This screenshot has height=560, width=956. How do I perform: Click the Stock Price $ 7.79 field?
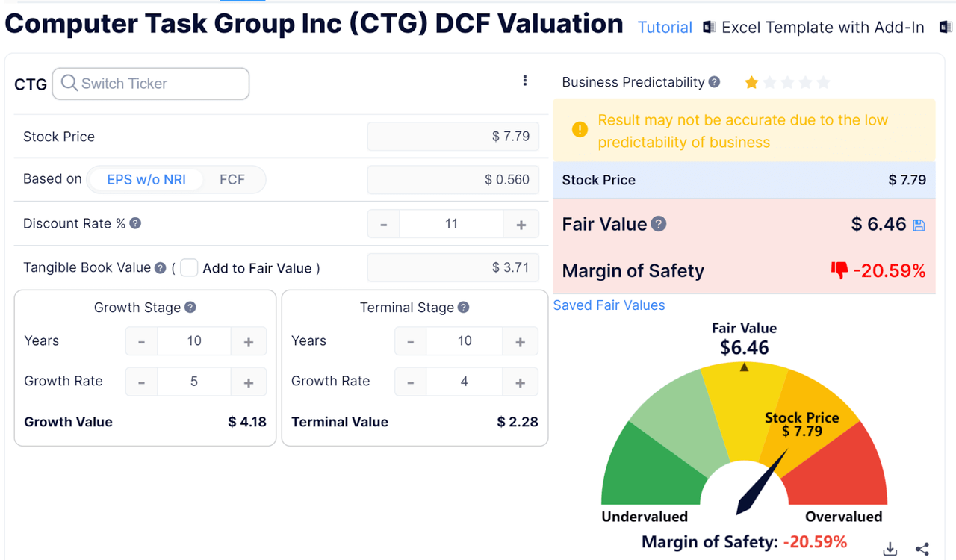(453, 137)
